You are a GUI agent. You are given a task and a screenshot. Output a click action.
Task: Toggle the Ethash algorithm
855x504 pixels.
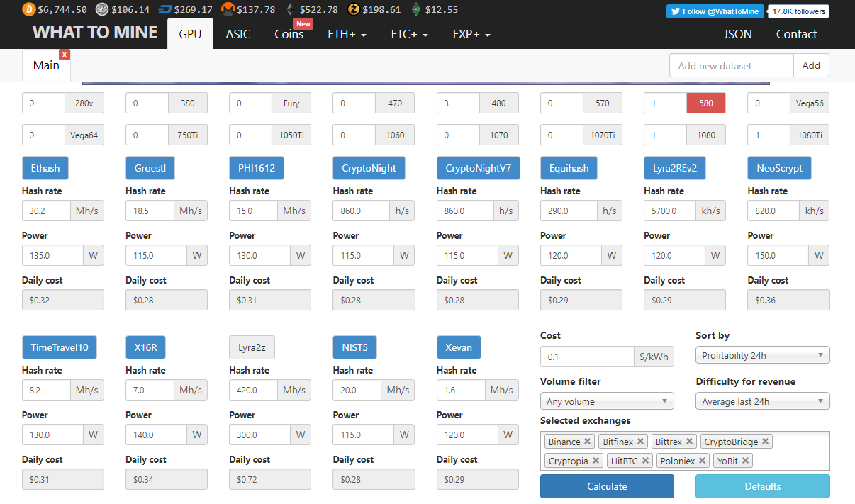(45, 168)
